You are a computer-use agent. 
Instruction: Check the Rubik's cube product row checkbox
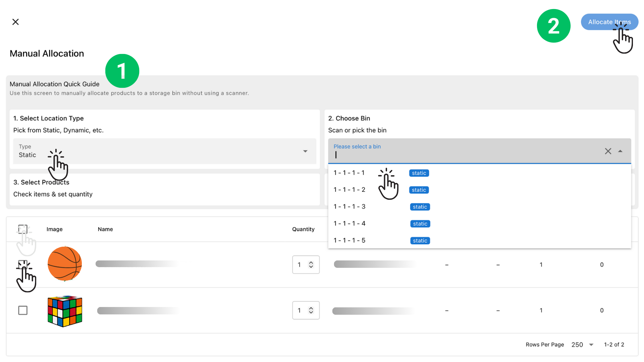click(x=23, y=310)
